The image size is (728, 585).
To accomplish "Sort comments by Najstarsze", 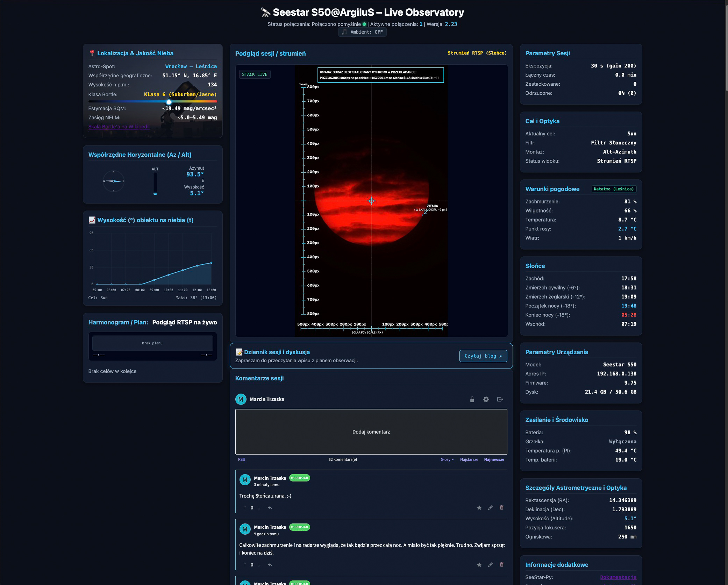I will (469, 459).
